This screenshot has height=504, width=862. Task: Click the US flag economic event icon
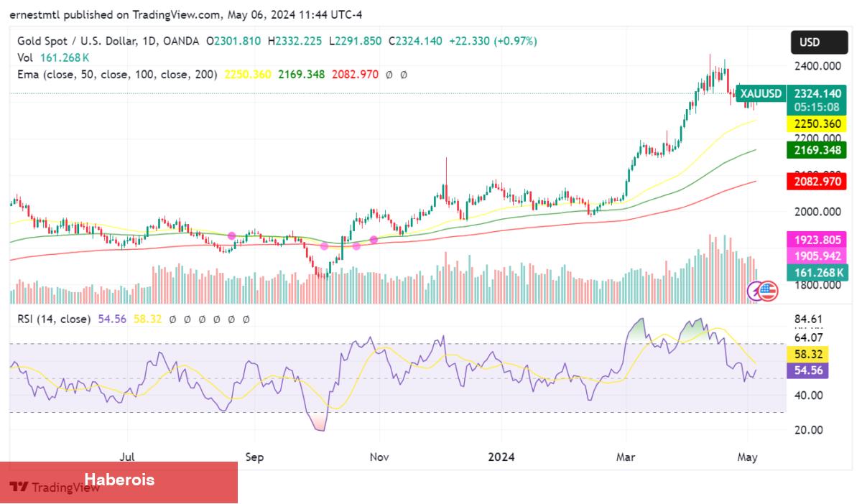pyautogui.click(x=768, y=291)
